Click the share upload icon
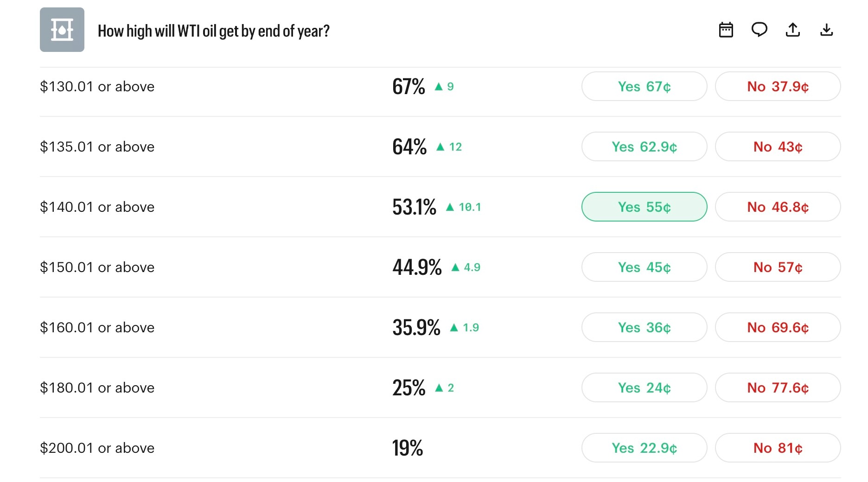 [x=793, y=30]
